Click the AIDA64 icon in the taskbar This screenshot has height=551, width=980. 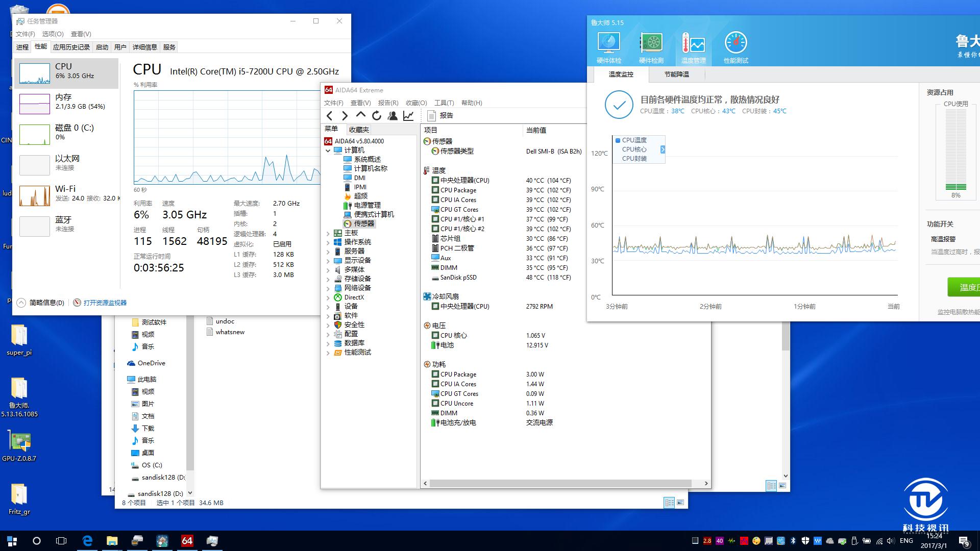(x=187, y=540)
